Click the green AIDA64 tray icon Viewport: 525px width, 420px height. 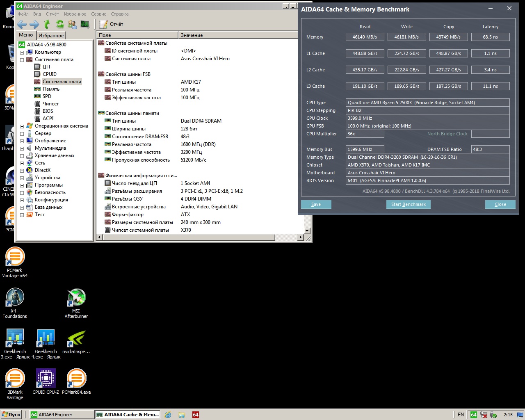pyautogui.click(x=474, y=415)
